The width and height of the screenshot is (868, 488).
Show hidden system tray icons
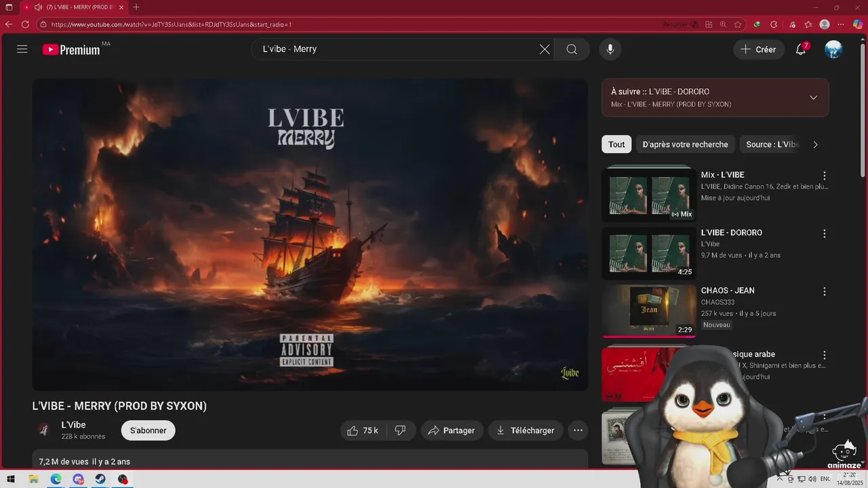tap(780, 479)
